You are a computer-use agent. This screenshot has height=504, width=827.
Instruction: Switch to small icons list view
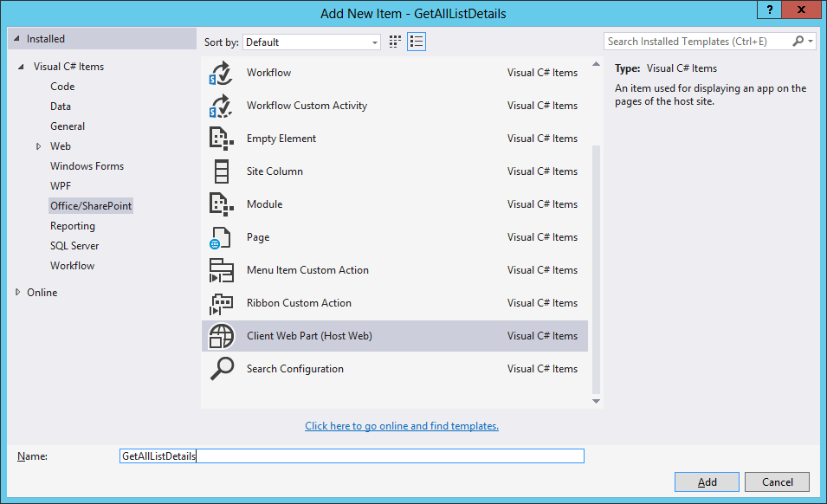417,42
